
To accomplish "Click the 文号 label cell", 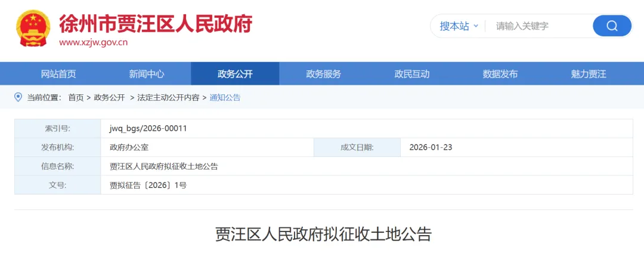I will point(57,185).
